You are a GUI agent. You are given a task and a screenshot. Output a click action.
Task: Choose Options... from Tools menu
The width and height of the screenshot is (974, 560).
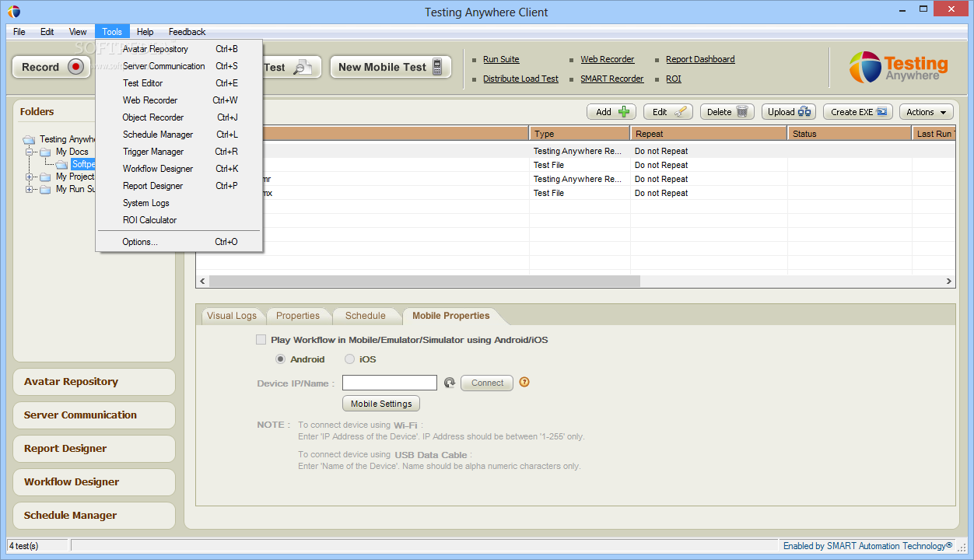click(x=180, y=242)
